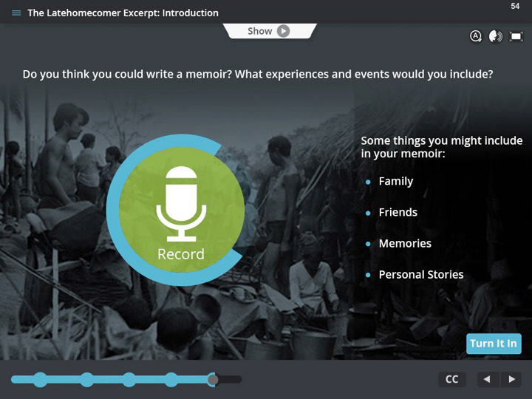
Task: Jump to the fourth progress marker
Action: point(171,379)
